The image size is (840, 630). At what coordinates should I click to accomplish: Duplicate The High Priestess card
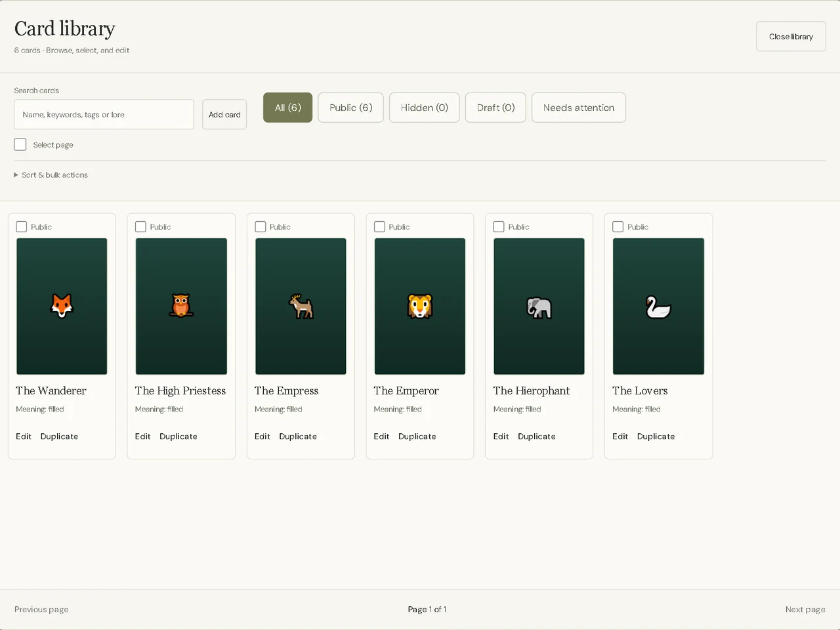178,436
